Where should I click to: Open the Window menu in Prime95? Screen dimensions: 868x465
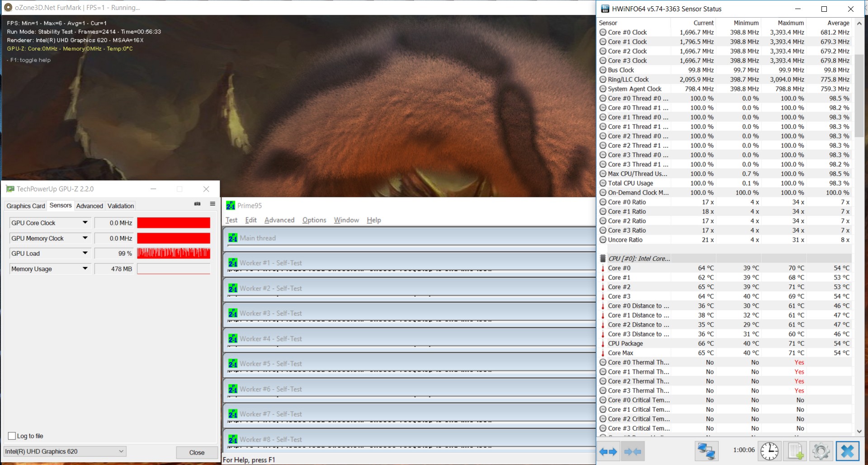click(x=346, y=220)
